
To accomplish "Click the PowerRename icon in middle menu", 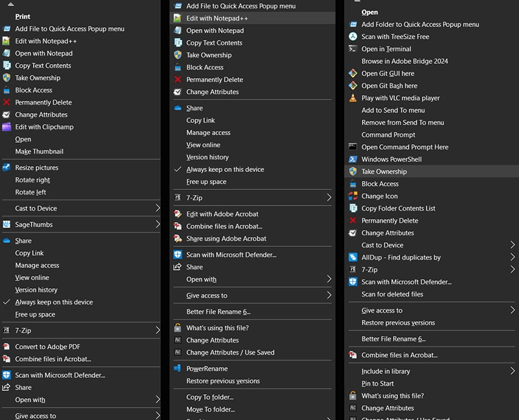I will [178, 368].
